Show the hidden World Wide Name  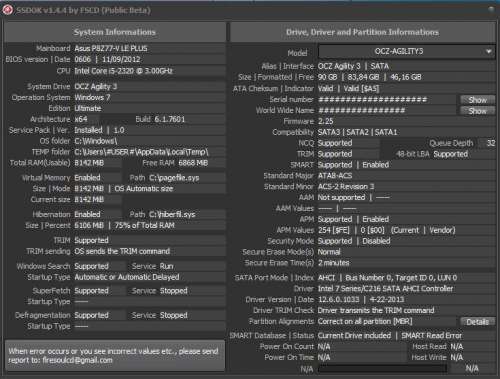click(x=477, y=111)
